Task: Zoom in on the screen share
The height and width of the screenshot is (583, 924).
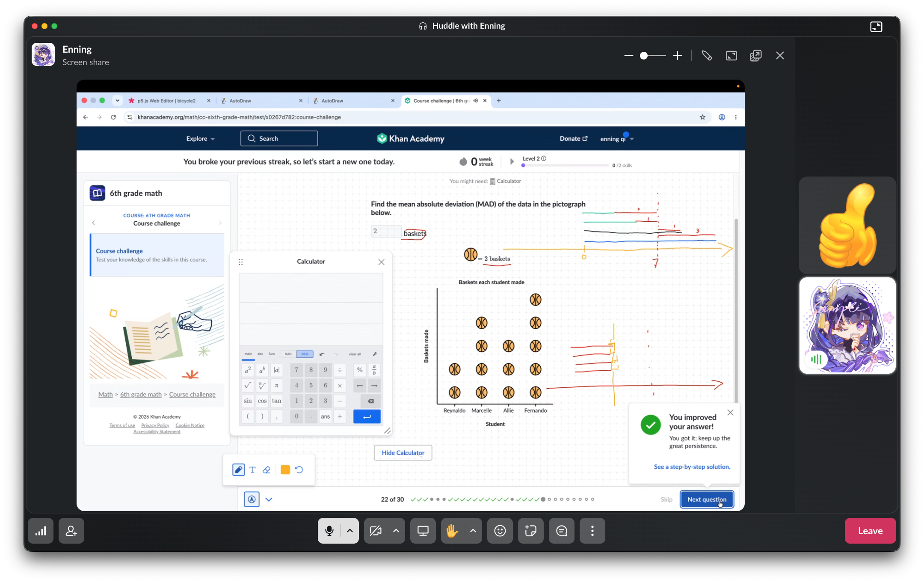Action: (678, 56)
